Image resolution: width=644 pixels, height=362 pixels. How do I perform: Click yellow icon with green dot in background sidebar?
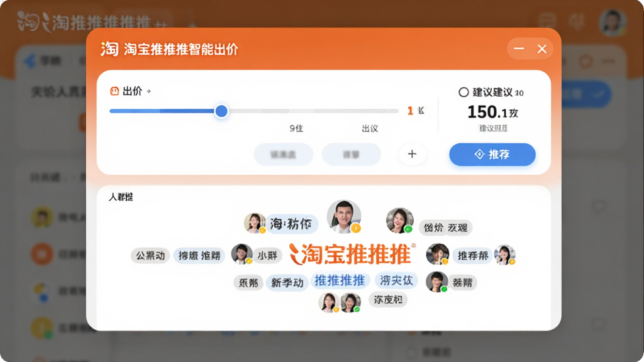click(42, 328)
